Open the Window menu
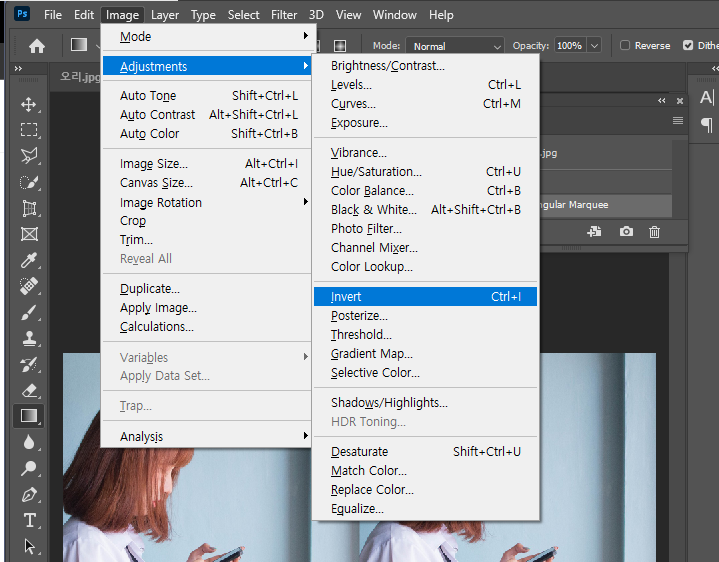 coord(394,15)
